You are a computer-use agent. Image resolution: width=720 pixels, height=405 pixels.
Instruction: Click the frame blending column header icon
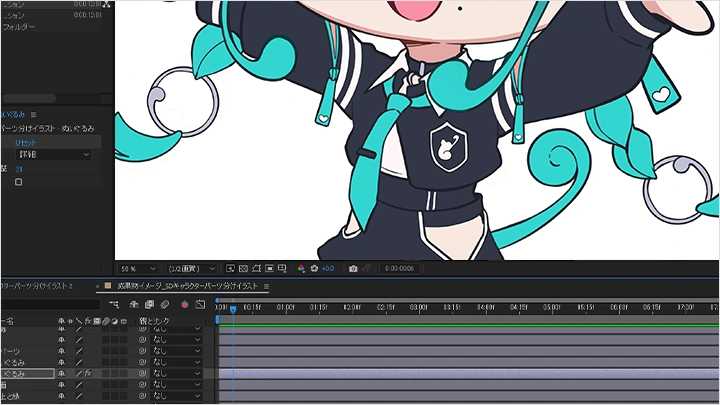(x=97, y=321)
